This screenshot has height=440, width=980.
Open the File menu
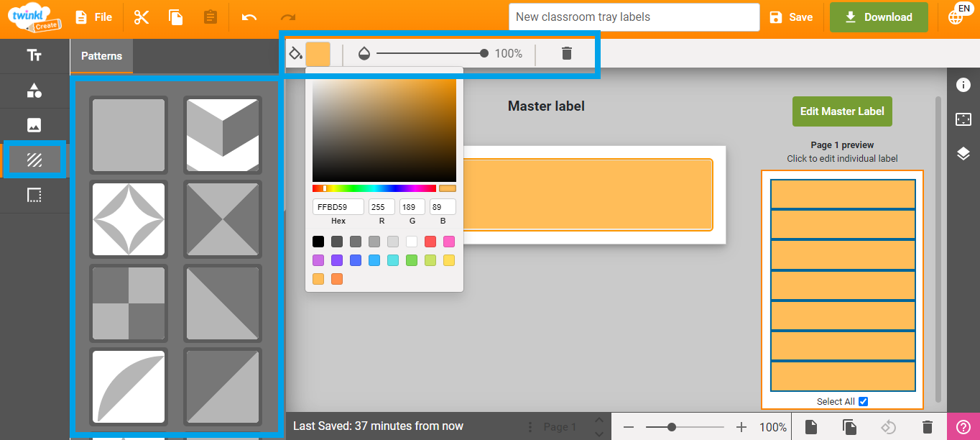(94, 17)
